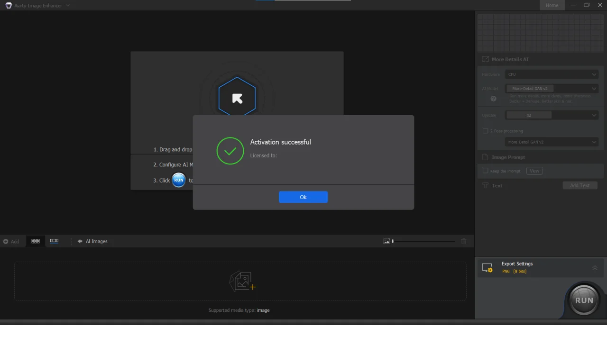Enable the 2-Pass processing checkbox
The image size is (607, 364).
point(485,131)
